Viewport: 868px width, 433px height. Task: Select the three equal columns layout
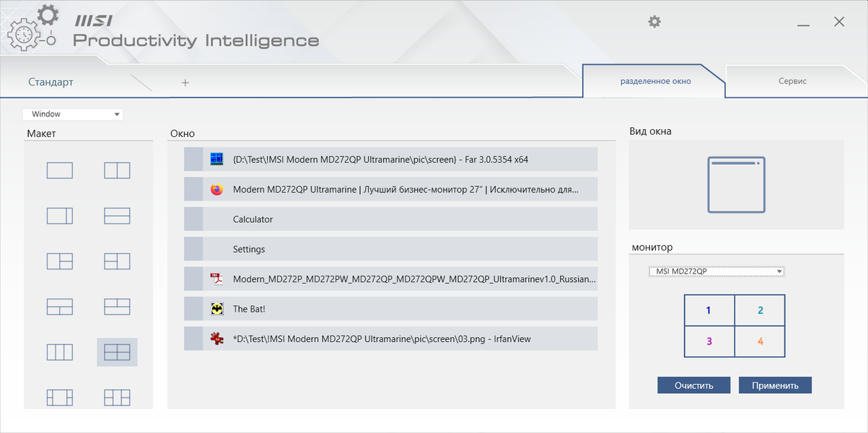pyautogui.click(x=60, y=352)
